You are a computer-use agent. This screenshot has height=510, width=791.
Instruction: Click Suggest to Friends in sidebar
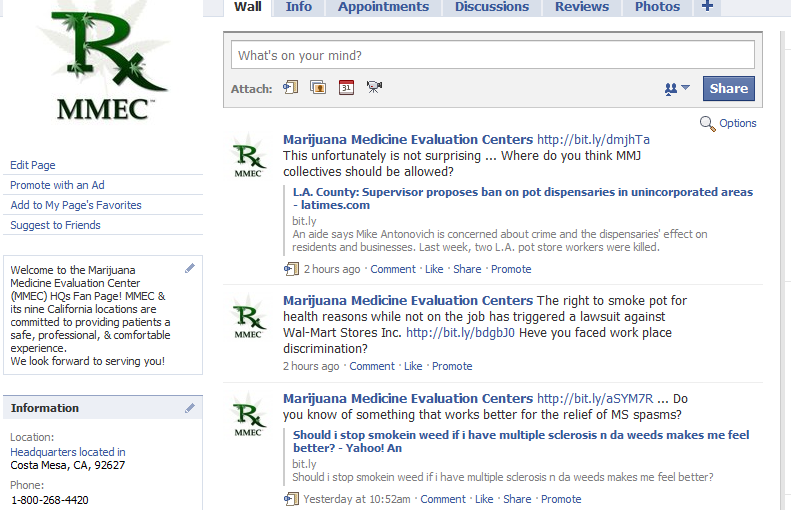(x=55, y=225)
